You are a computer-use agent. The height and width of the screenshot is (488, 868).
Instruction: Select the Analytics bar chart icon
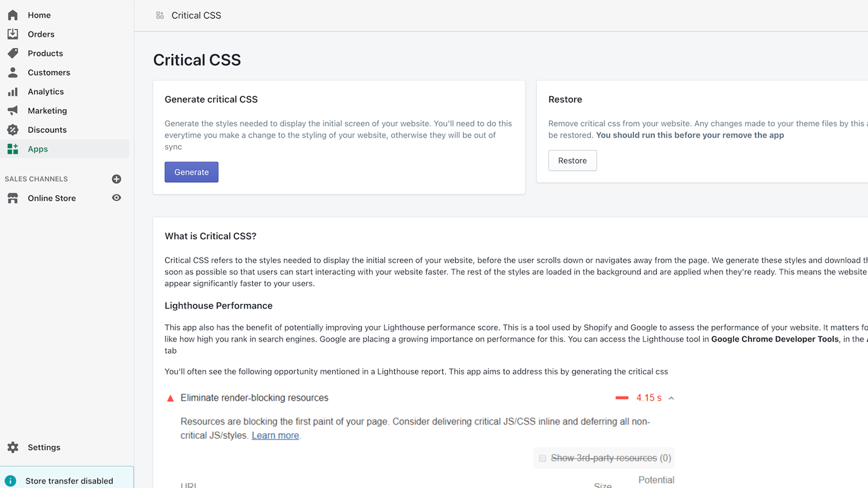(12, 91)
